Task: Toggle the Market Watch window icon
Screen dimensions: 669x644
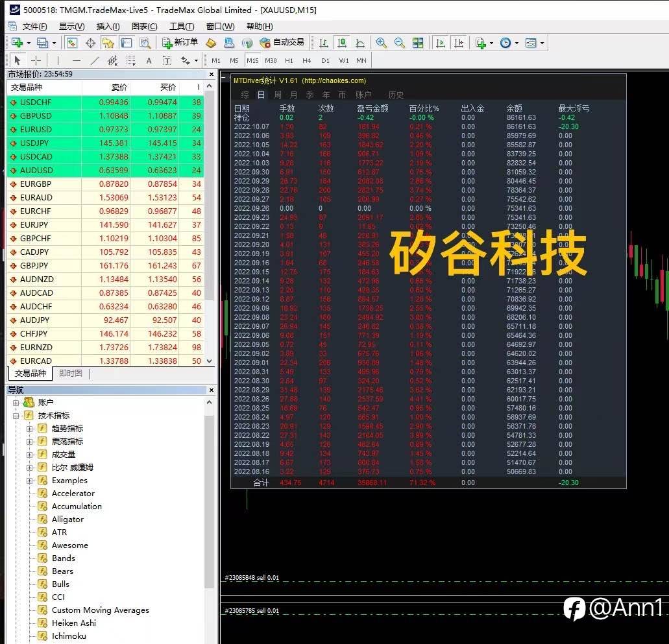Action: click(72, 43)
